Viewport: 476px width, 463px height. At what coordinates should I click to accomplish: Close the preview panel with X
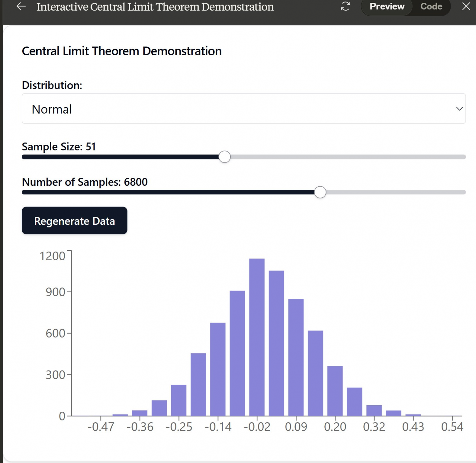click(466, 6)
